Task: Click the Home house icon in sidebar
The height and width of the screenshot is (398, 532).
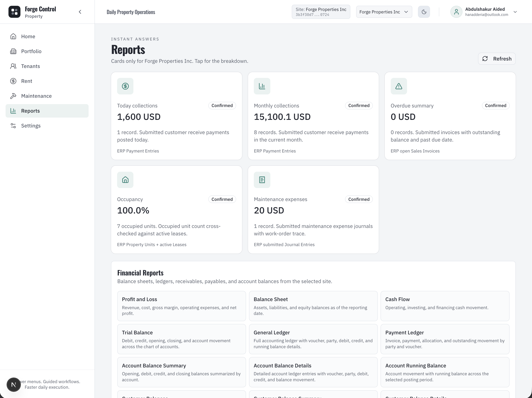Action: 13,36
